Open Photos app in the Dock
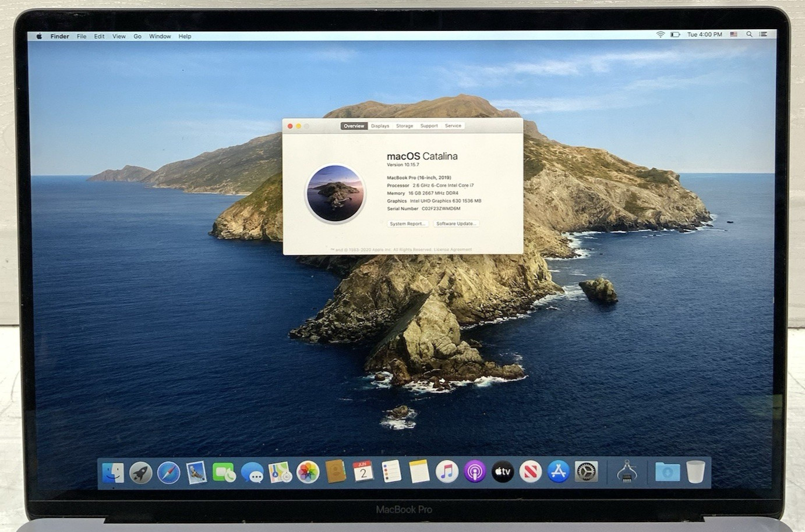 coord(308,472)
